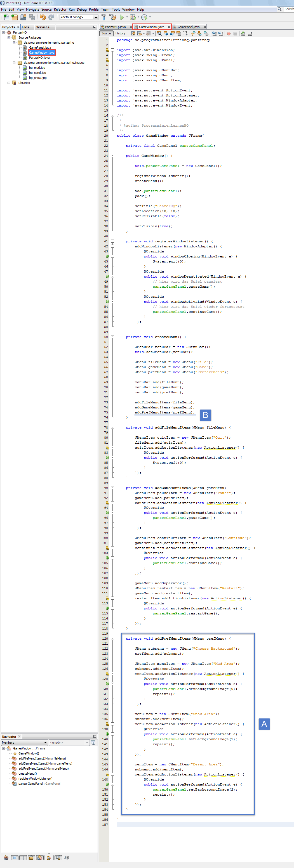Click the Search field at top right
Viewport: 294px width, 868px height.
pyautogui.click(x=285, y=9)
